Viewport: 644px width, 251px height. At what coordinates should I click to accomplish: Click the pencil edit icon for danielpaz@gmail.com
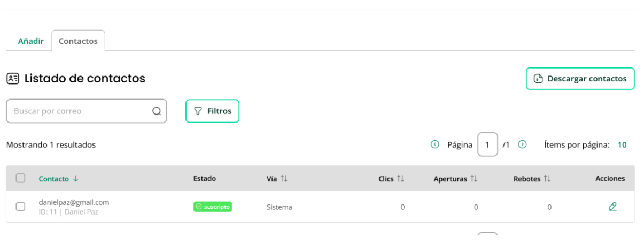612,207
